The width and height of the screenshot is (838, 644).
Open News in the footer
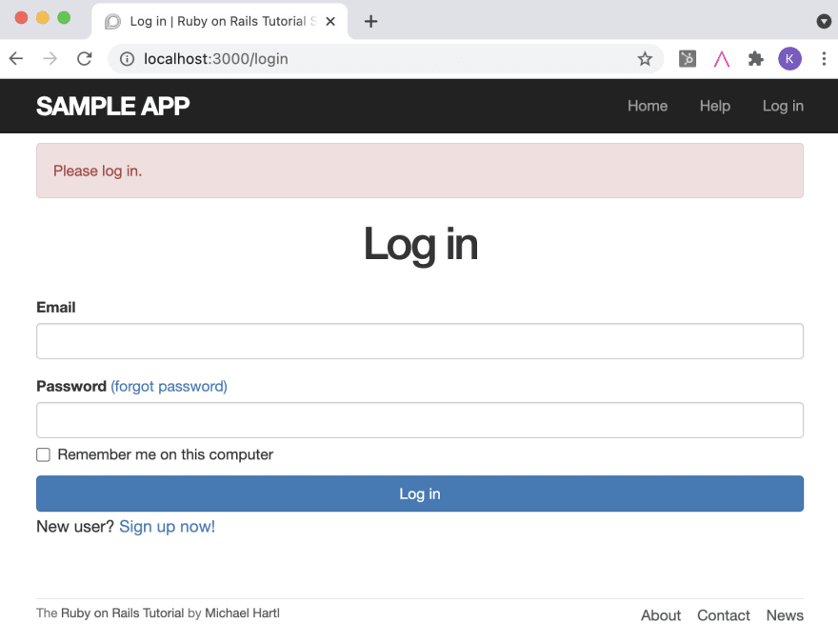(785, 615)
